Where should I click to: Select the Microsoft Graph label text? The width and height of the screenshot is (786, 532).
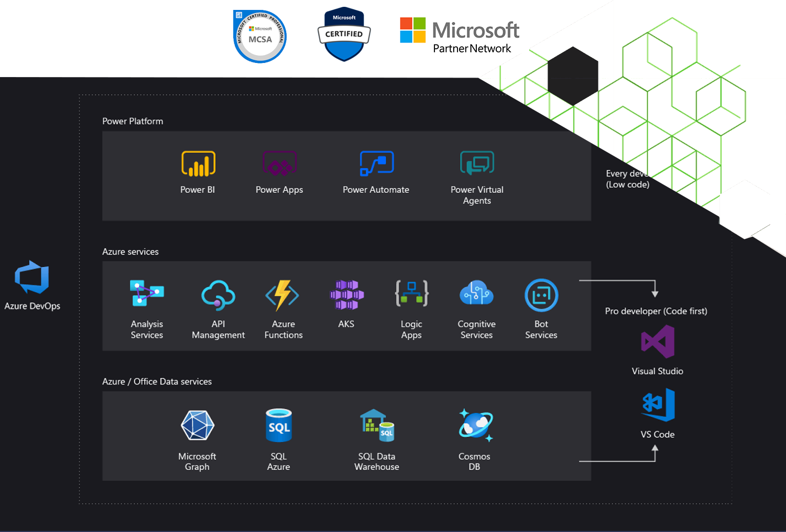coord(197,461)
